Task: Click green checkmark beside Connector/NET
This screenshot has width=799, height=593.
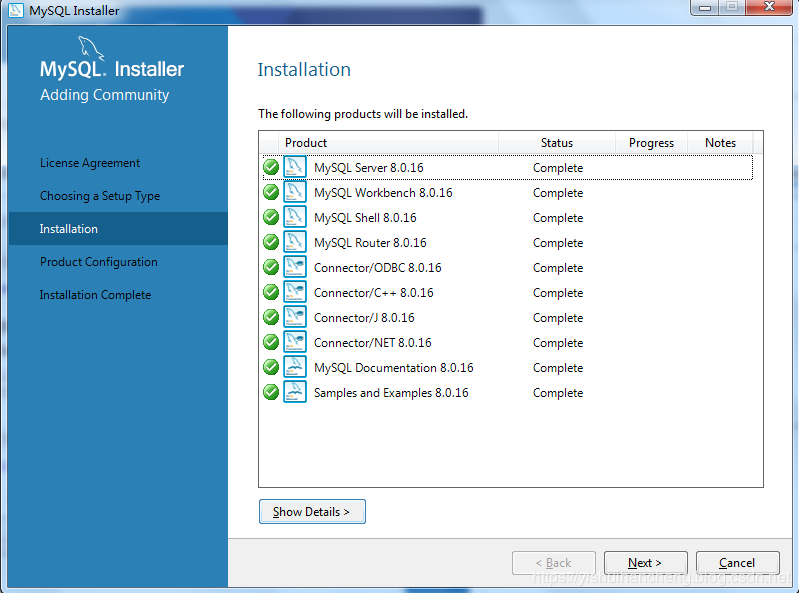Action: point(271,342)
